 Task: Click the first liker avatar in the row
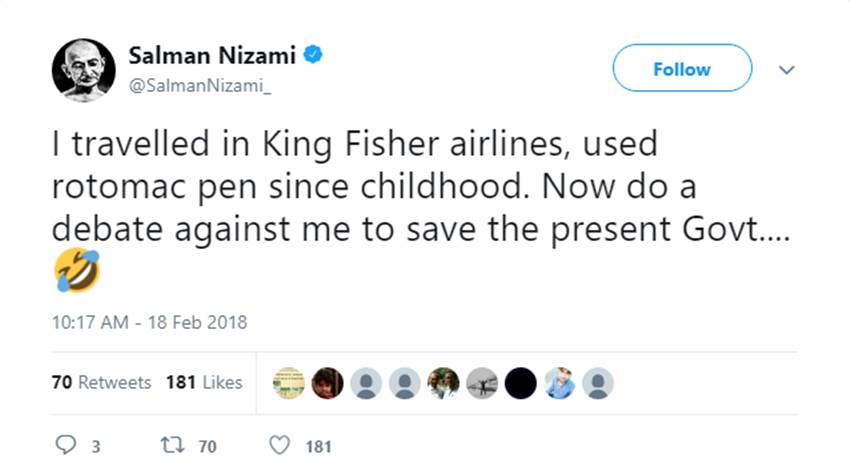click(x=289, y=383)
